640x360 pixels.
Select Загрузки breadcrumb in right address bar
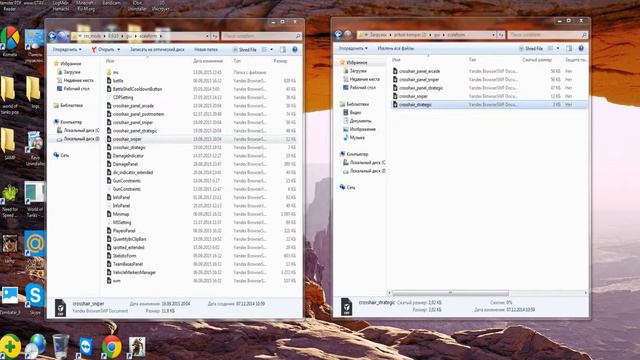(x=378, y=35)
